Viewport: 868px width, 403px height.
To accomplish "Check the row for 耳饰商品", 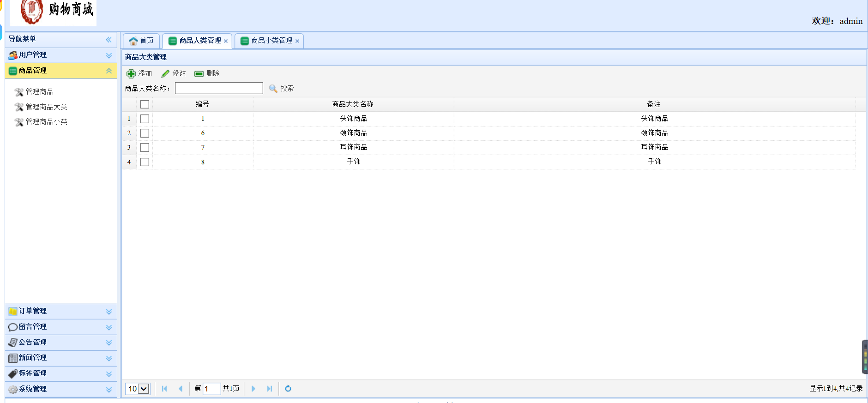I will pos(145,147).
